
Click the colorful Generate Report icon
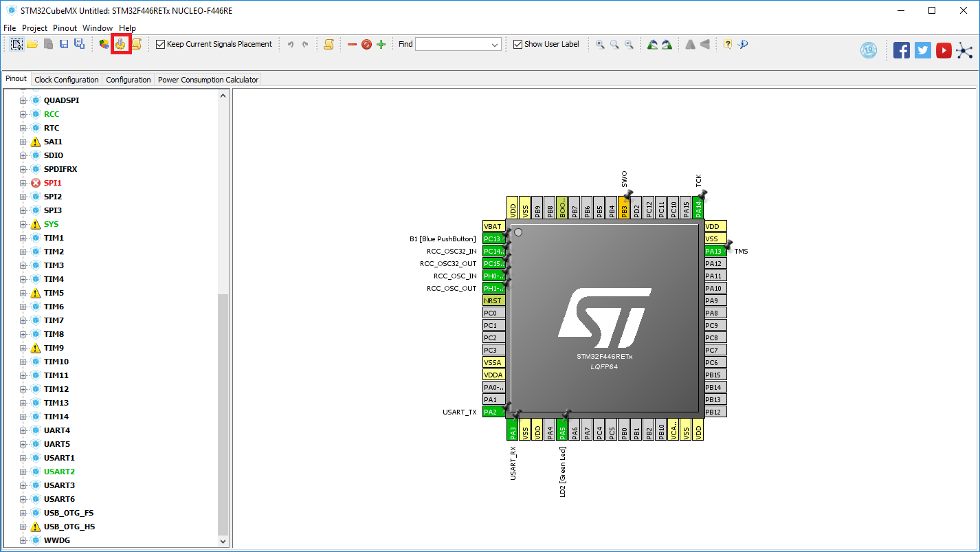click(x=104, y=44)
